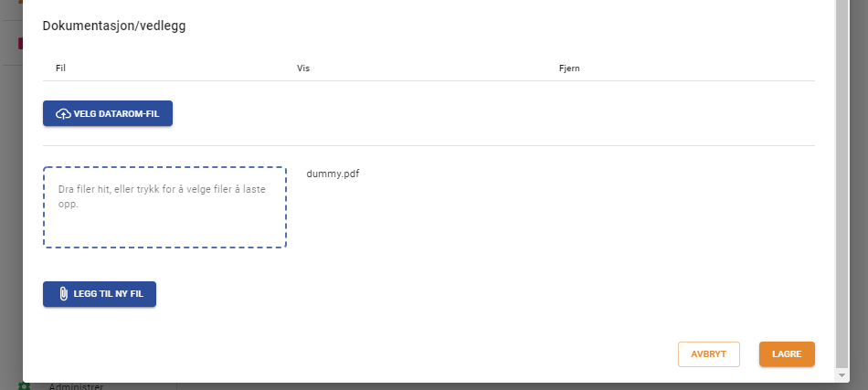Select the dummy.pdf file name

333,174
